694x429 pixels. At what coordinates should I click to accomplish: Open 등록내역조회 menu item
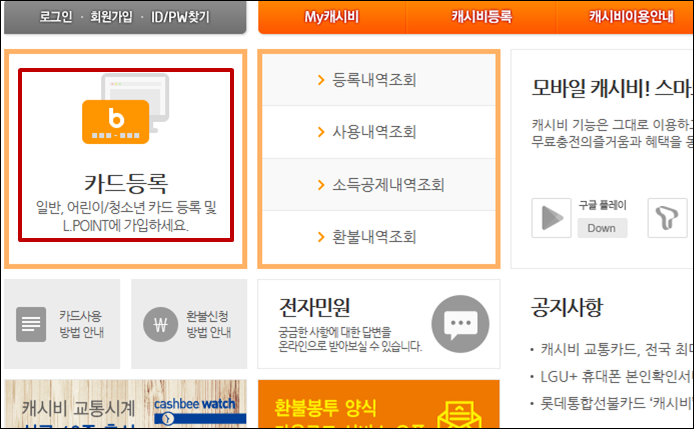(x=374, y=80)
